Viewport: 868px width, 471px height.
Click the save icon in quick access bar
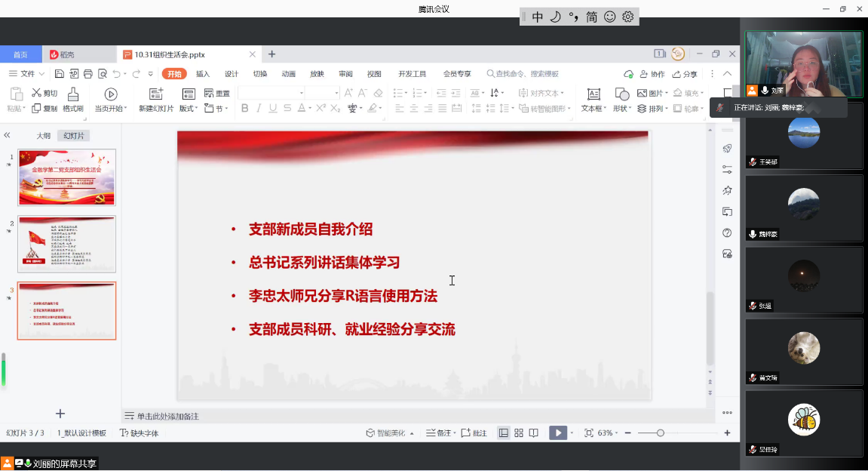click(59, 74)
